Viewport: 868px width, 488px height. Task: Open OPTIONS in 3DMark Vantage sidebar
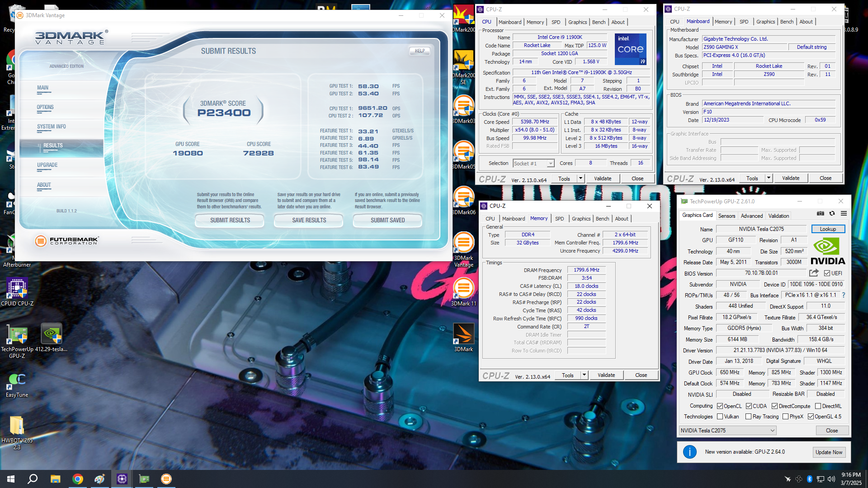pyautogui.click(x=45, y=107)
